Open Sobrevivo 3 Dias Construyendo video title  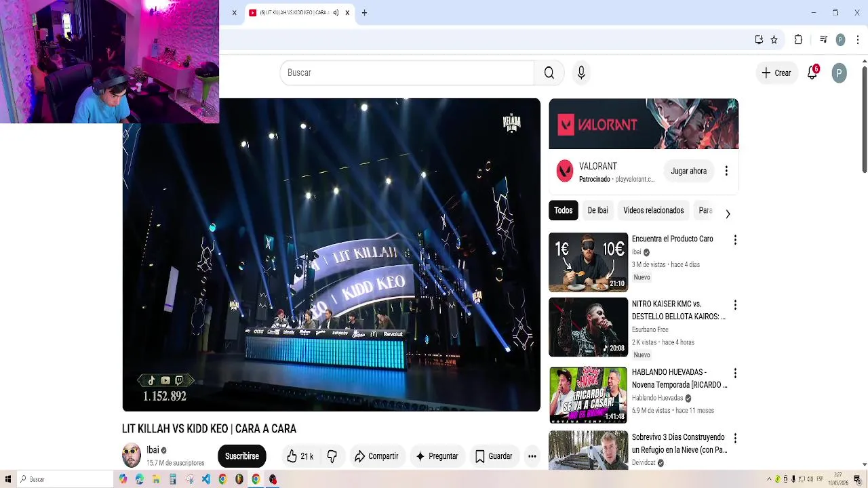click(679, 443)
